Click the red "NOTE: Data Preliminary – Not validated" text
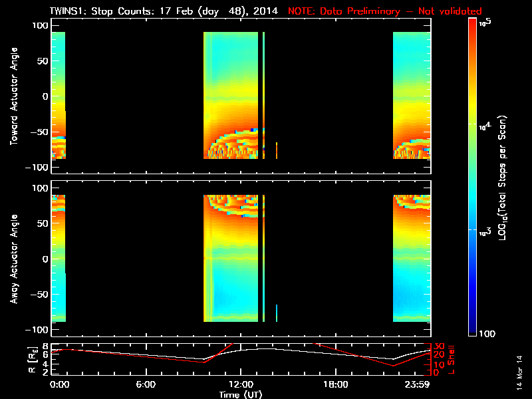Screen dimensions: 532x399 click(385, 11)
